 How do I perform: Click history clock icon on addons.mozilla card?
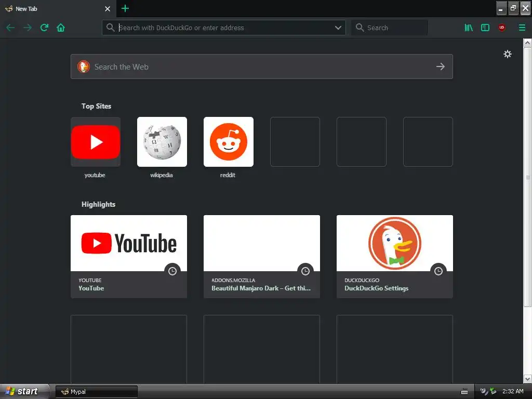(305, 271)
